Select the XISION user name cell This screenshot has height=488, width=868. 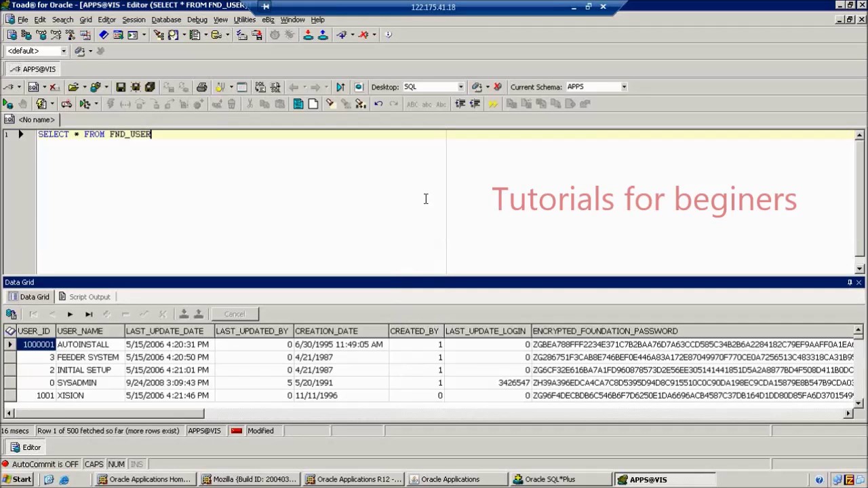pyautogui.click(x=90, y=396)
